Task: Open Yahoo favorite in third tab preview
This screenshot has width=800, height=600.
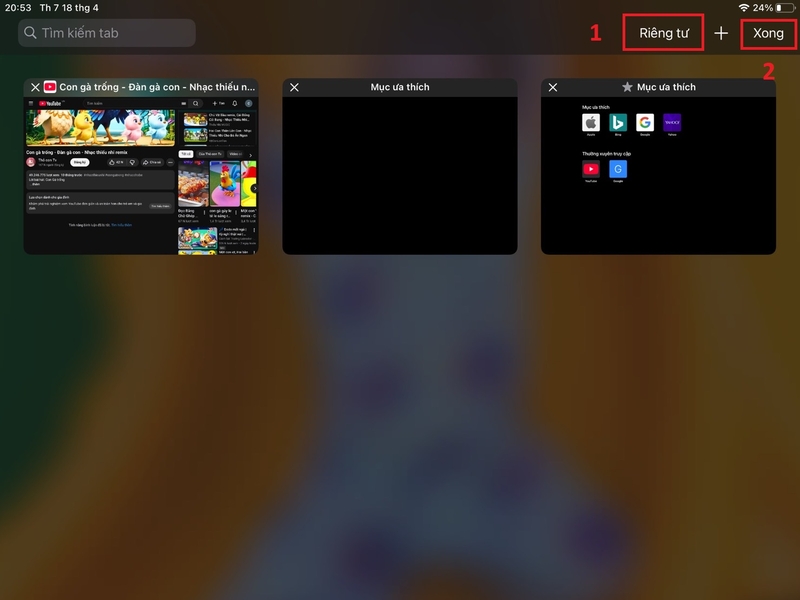Action: [672, 122]
